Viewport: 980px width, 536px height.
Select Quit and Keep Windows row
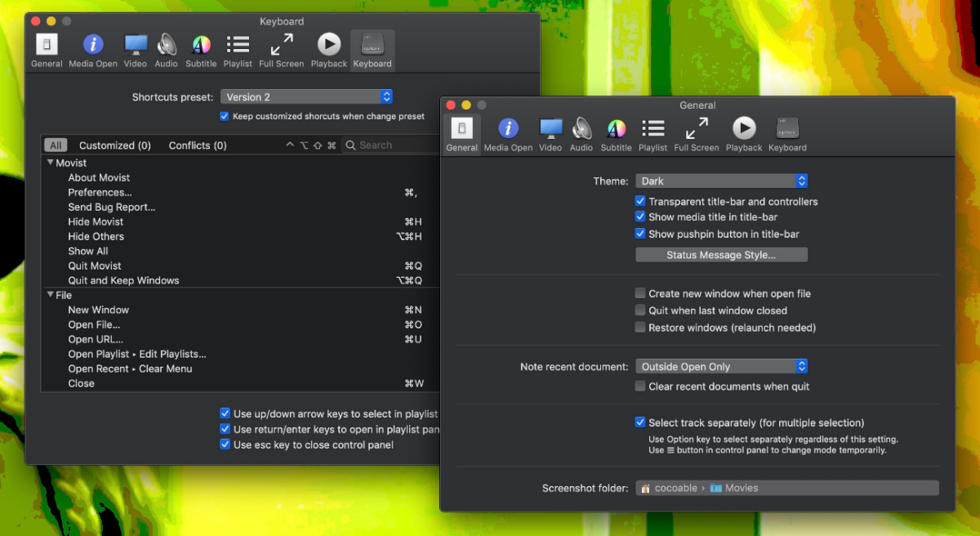point(241,280)
